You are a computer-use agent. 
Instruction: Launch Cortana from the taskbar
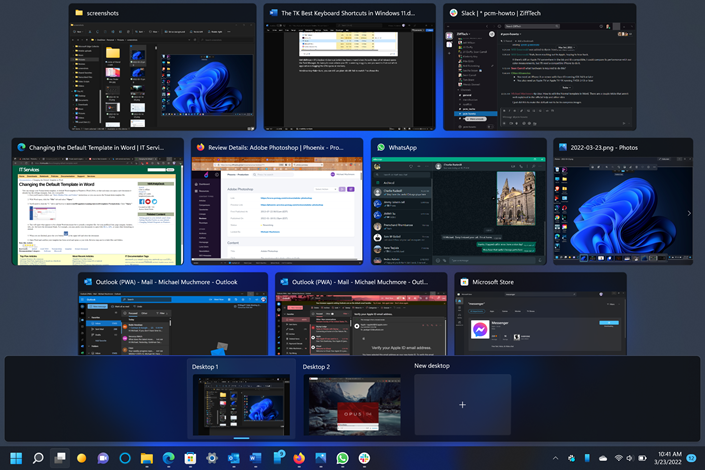125,458
